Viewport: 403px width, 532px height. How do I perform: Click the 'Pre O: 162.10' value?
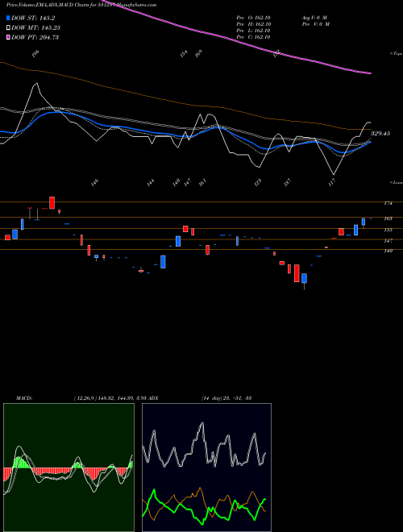253,18
